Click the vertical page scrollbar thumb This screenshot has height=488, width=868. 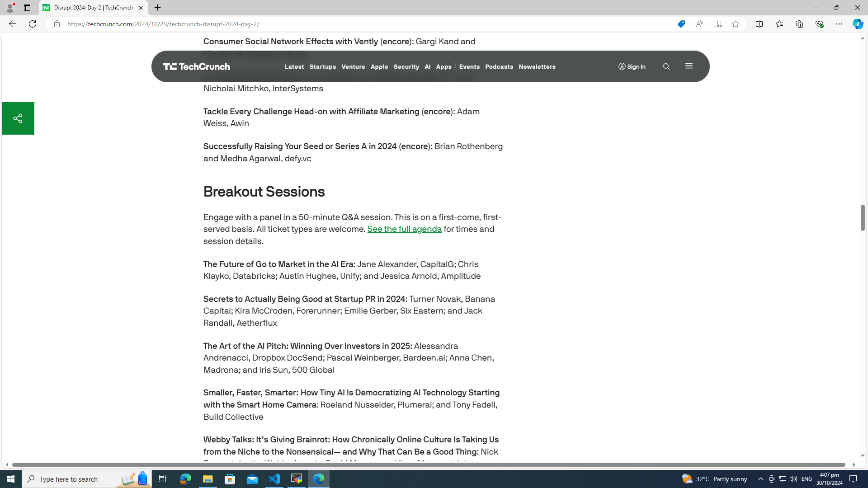(x=862, y=217)
